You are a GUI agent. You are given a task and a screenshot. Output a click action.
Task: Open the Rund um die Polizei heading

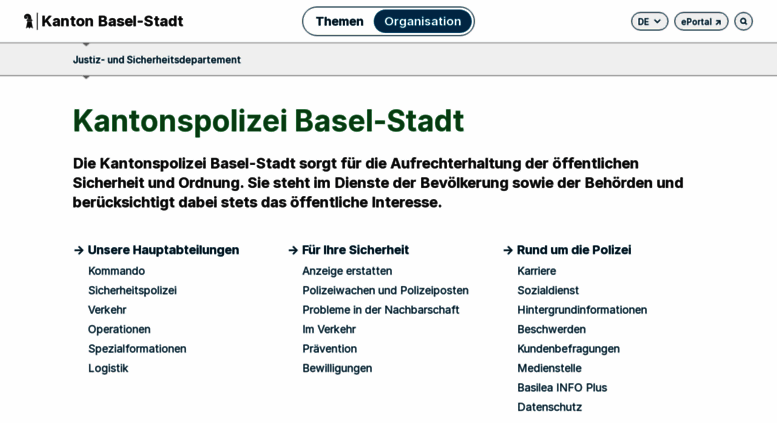click(x=574, y=250)
